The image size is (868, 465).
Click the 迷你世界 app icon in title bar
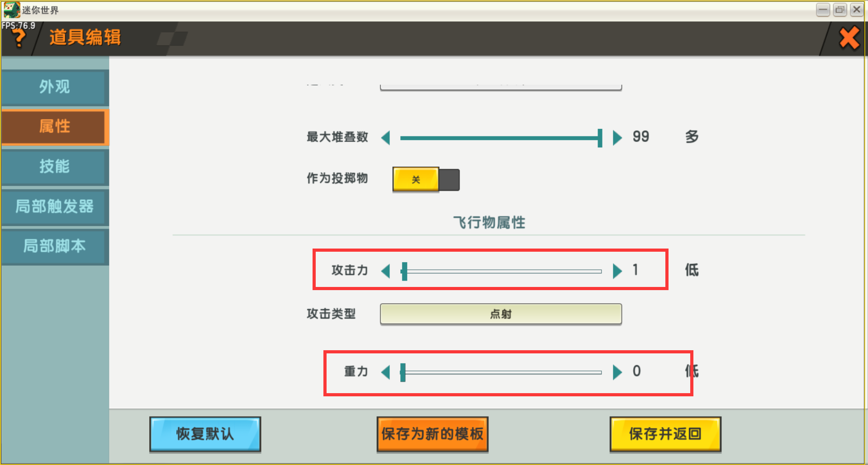[11, 9]
